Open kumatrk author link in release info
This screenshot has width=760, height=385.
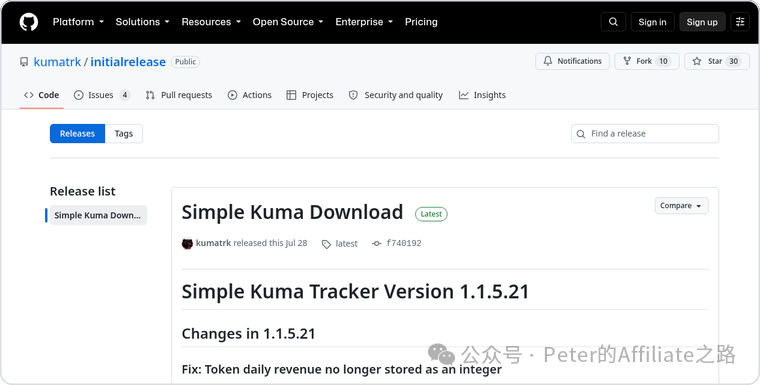(x=213, y=243)
